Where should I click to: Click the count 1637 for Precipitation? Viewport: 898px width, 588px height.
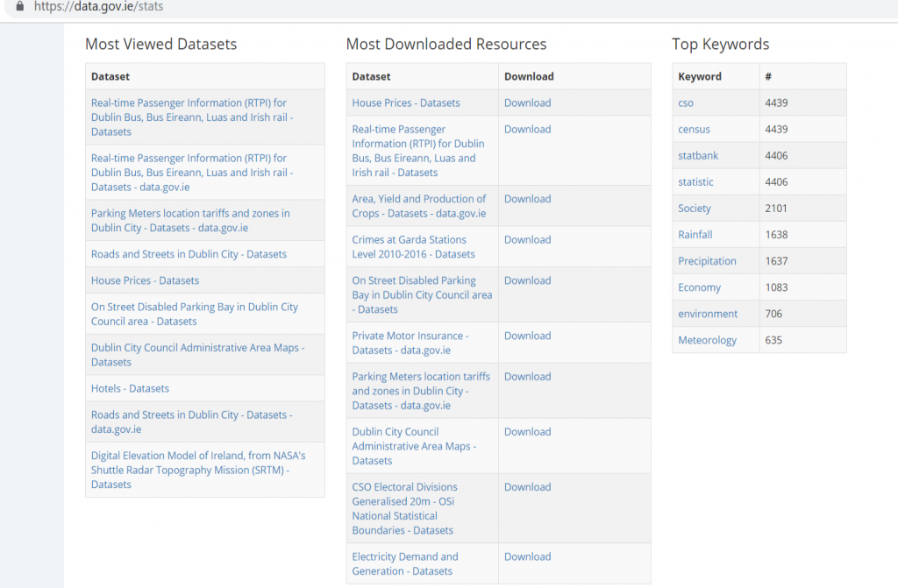coord(777,261)
